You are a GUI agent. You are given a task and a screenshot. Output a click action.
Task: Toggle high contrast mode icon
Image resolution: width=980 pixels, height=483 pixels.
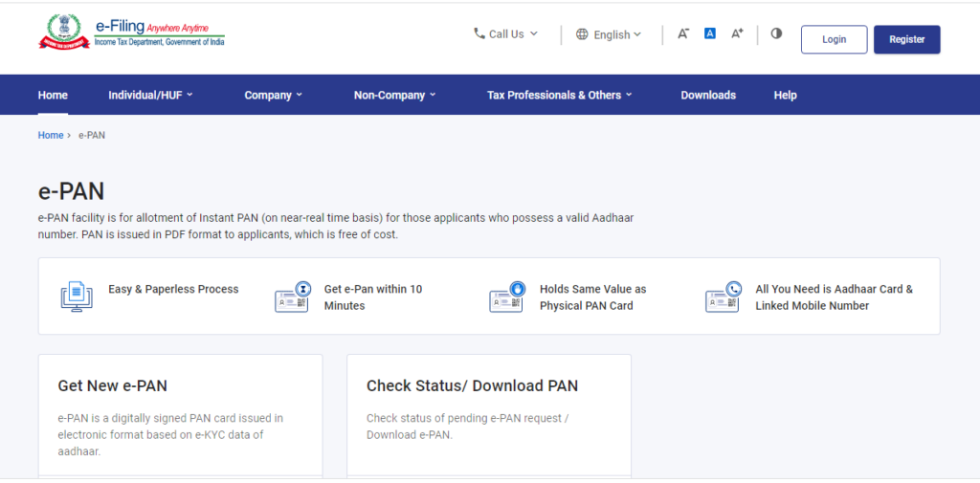[x=776, y=33]
